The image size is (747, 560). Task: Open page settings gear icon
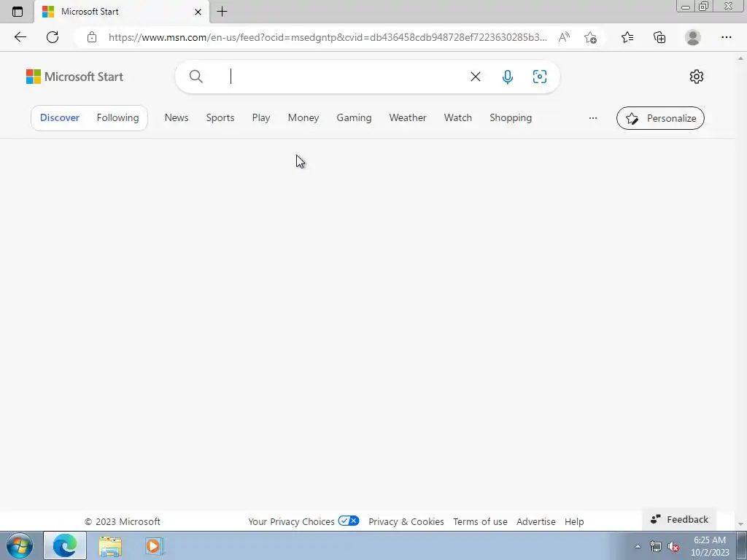click(697, 77)
